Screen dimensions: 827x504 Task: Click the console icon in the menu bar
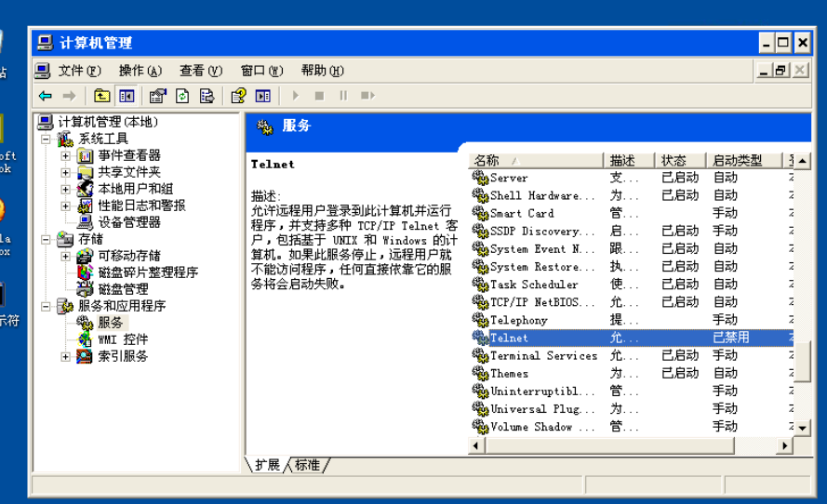tap(42, 71)
